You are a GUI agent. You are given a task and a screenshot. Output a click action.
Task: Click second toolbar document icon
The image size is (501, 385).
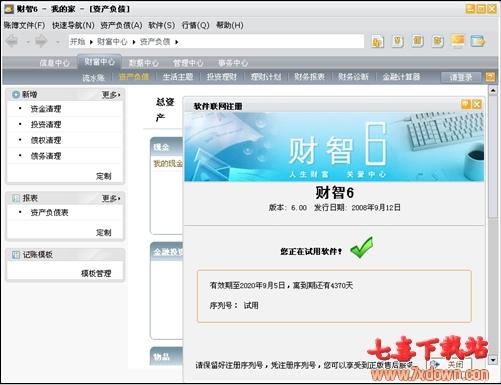[x=397, y=41]
